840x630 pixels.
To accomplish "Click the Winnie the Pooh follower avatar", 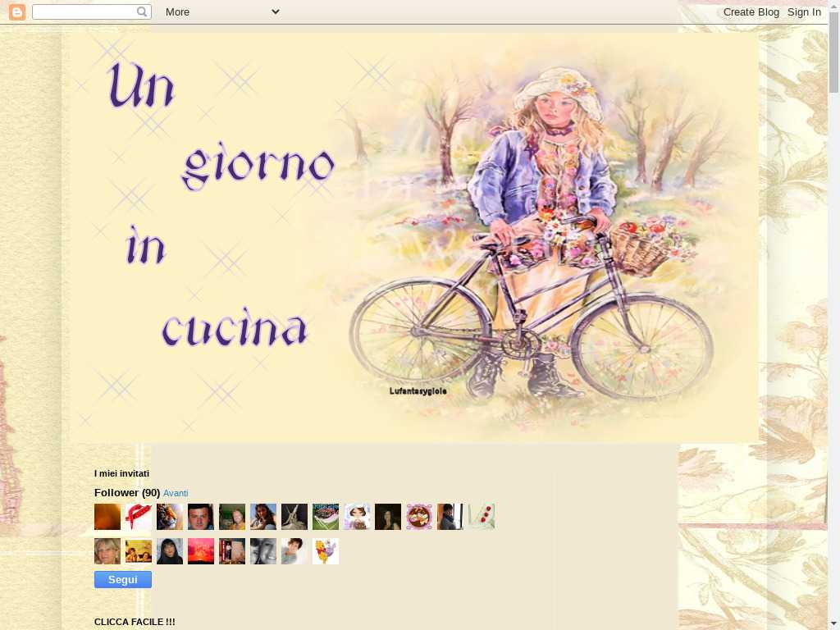I will pos(326,551).
